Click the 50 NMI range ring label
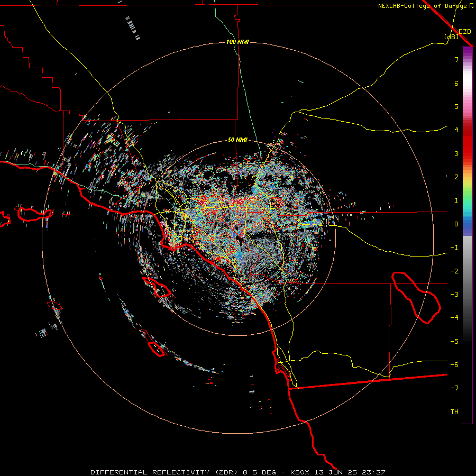 coord(237,140)
